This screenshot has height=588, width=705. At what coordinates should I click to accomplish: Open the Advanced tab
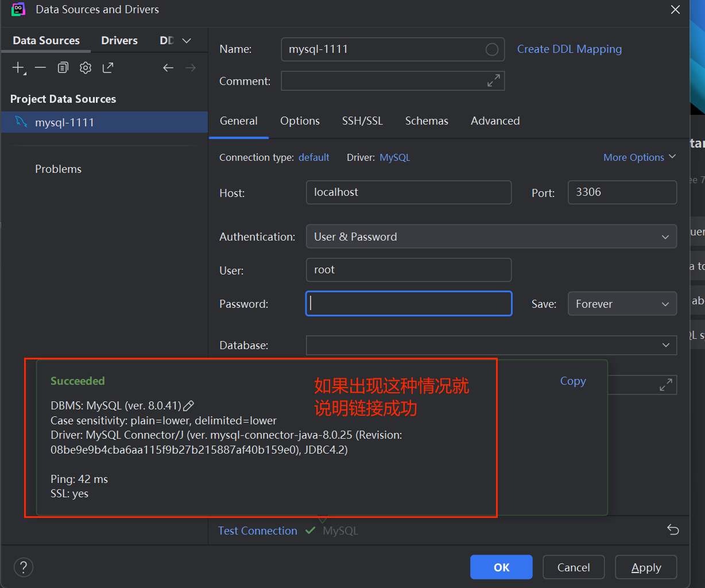(x=495, y=121)
